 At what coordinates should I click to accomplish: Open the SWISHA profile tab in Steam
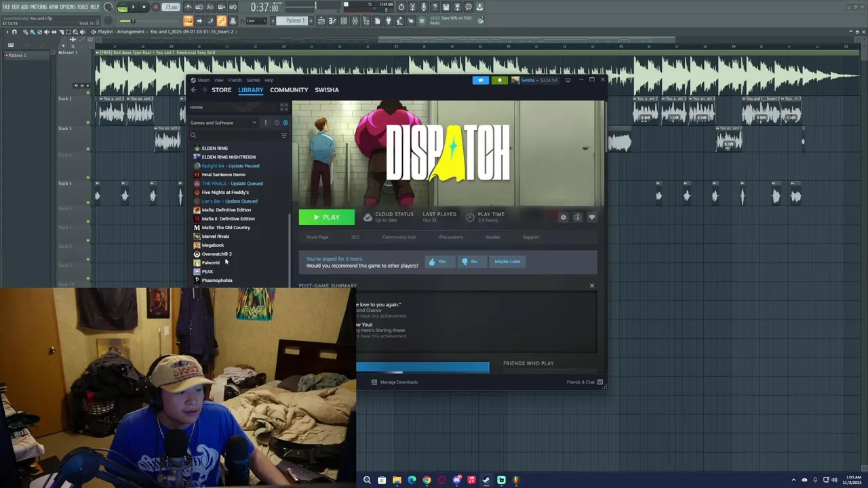click(326, 89)
